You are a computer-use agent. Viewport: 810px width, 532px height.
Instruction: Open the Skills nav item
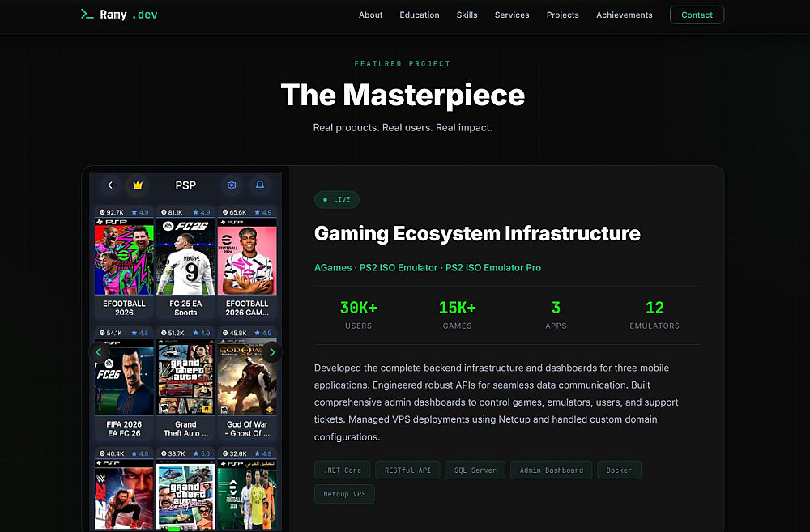(467, 15)
